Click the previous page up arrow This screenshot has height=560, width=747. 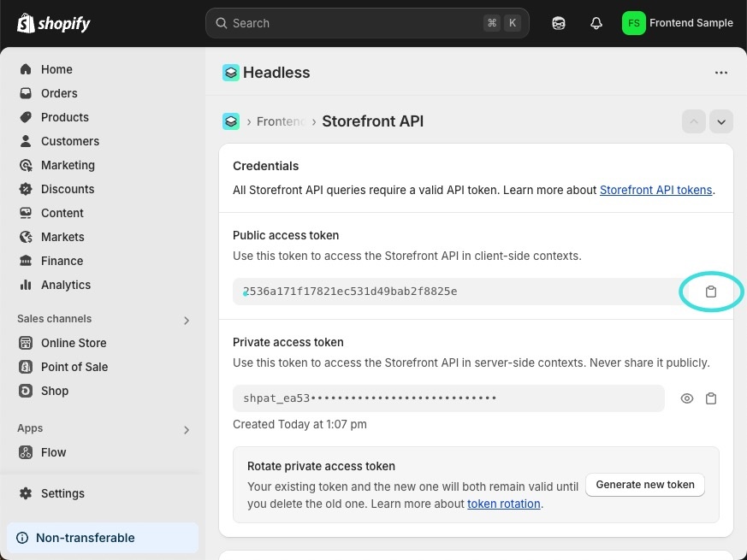[694, 122]
